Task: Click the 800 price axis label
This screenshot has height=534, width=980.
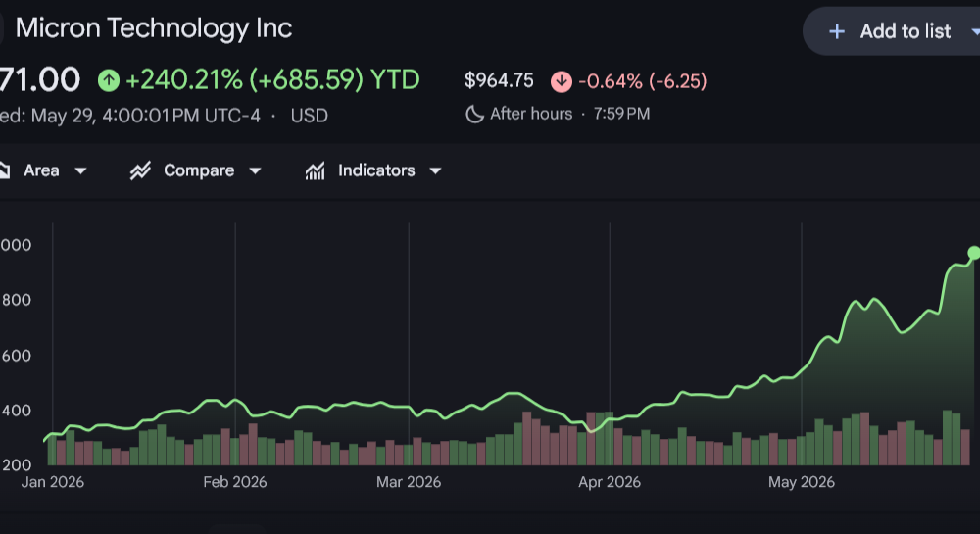Action: point(17,300)
